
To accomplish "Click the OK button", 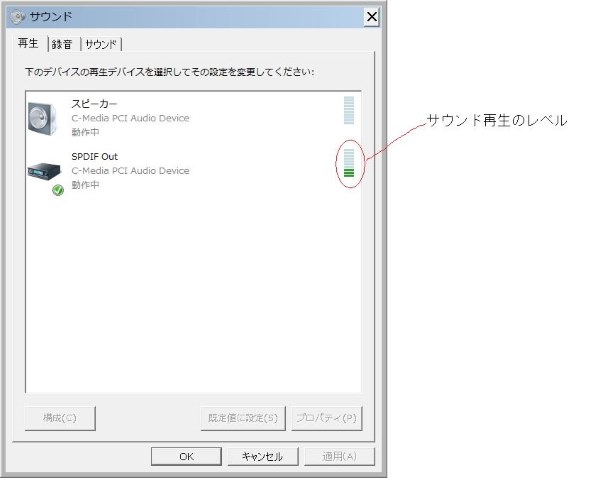I will point(186,456).
